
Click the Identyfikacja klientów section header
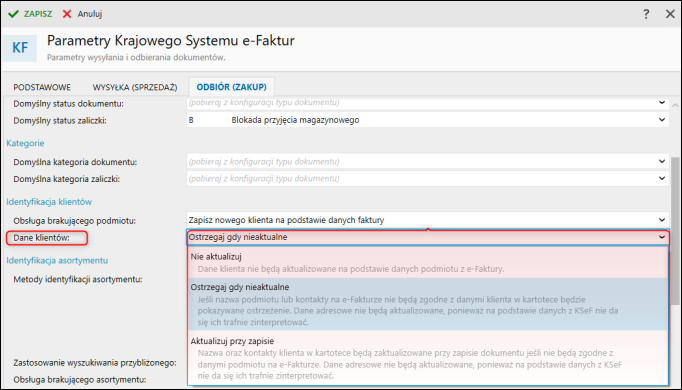[x=49, y=202]
